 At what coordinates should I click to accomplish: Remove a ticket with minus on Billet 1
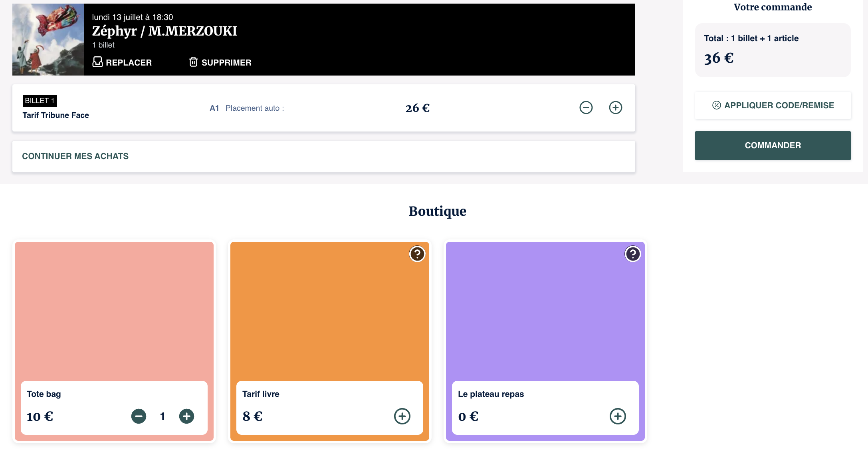click(x=586, y=108)
